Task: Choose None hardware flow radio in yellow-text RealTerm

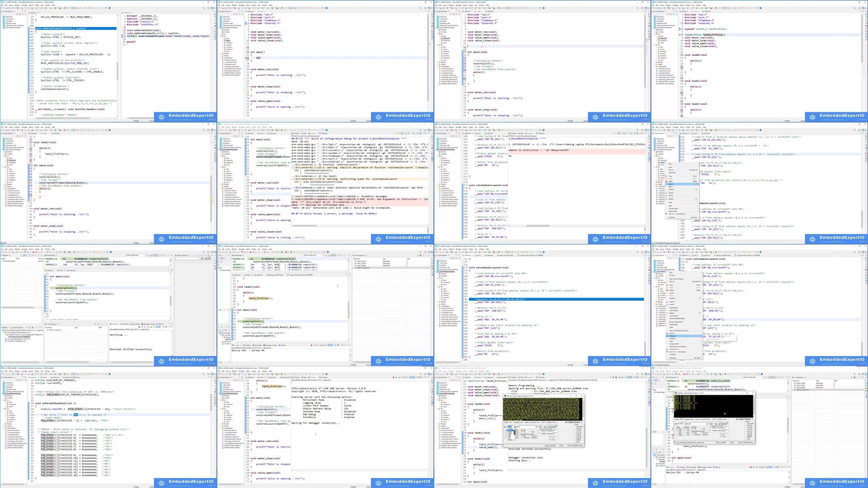Action: click(522, 436)
